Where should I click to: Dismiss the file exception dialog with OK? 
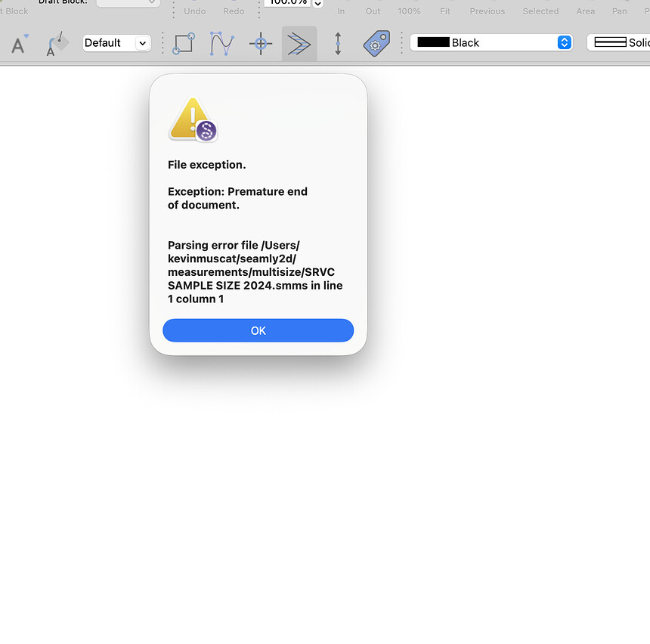coord(258,330)
